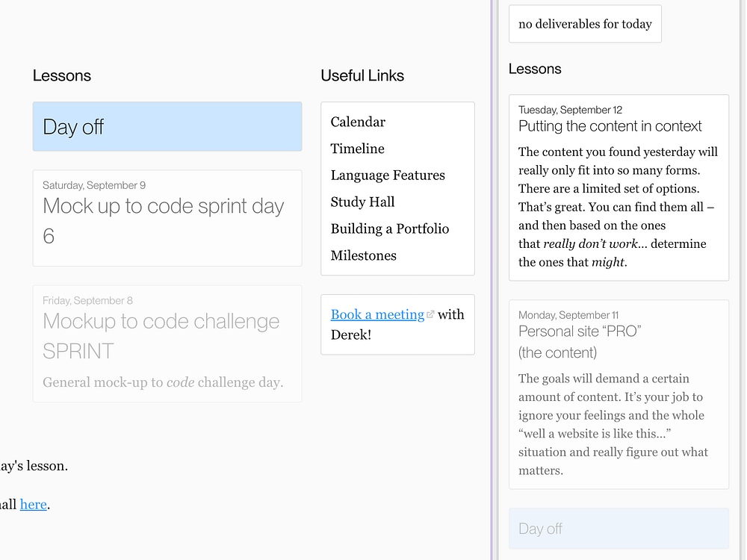Screen dimensions: 747x560
Task: Go to Language Features
Action: tap(388, 175)
